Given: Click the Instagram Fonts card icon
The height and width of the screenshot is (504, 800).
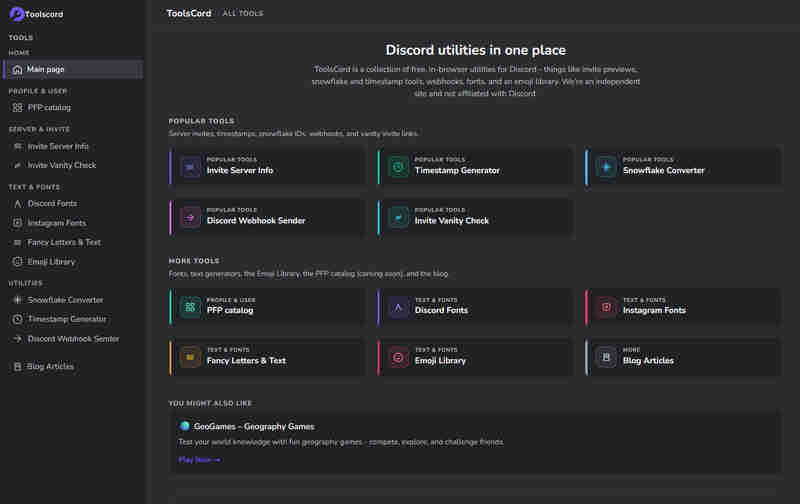Looking at the screenshot, I should (606, 307).
